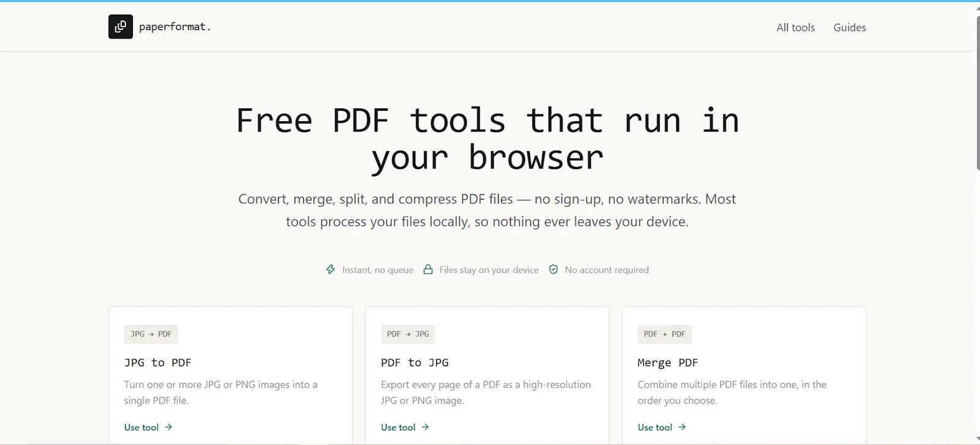Open the Guides menu item

click(850, 28)
